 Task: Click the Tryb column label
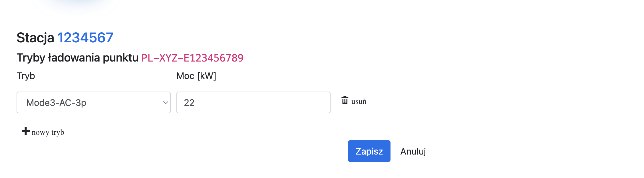tap(26, 76)
